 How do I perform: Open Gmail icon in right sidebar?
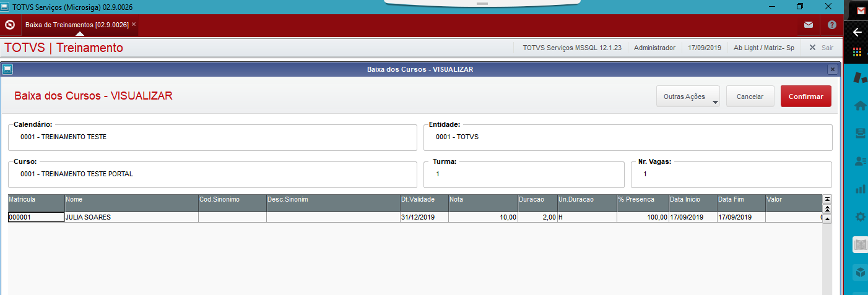[x=861, y=11]
